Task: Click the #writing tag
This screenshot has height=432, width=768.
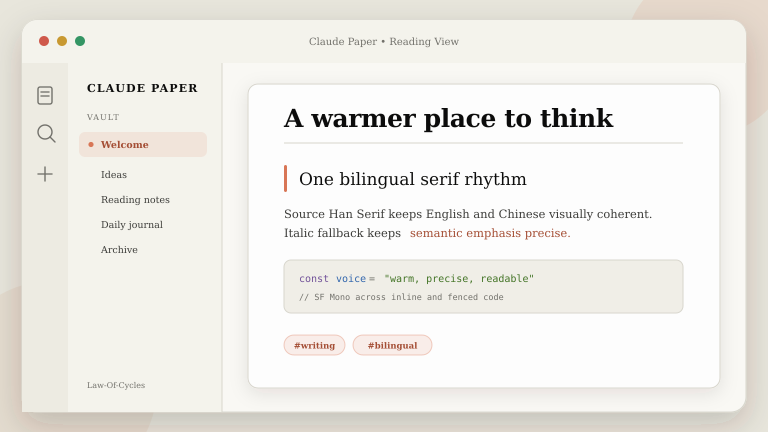Action: [x=314, y=345]
